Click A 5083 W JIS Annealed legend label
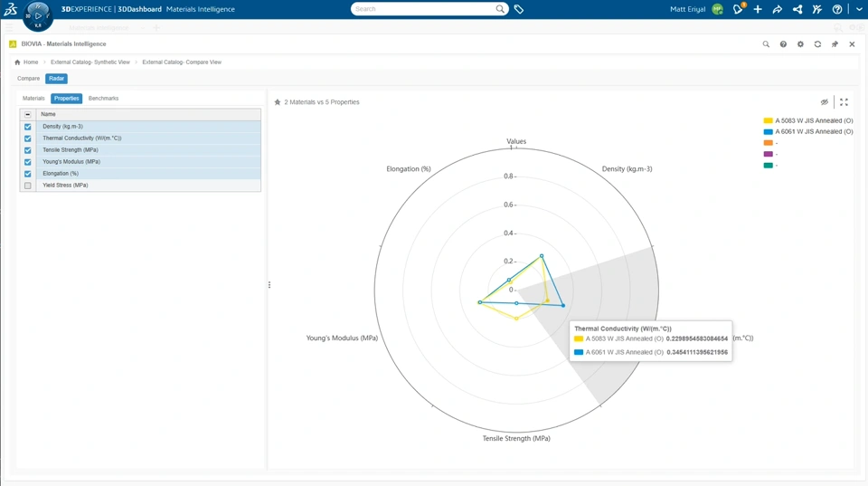This screenshot has height=486, width=868. click(814, 120)
